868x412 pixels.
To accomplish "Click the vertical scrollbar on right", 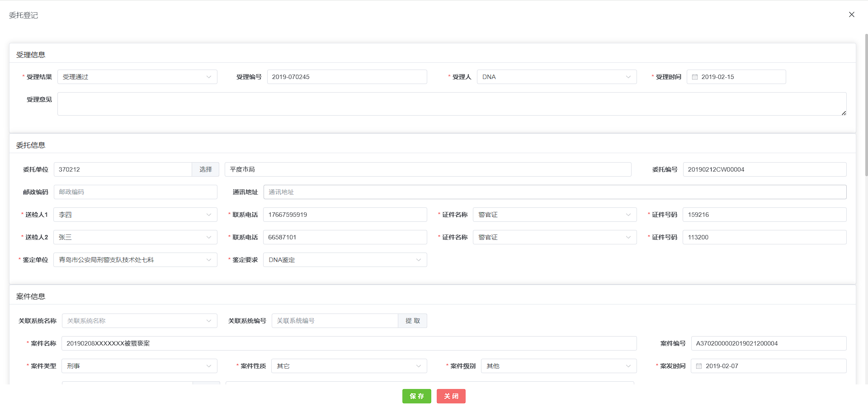I will (x=866, y=104).
